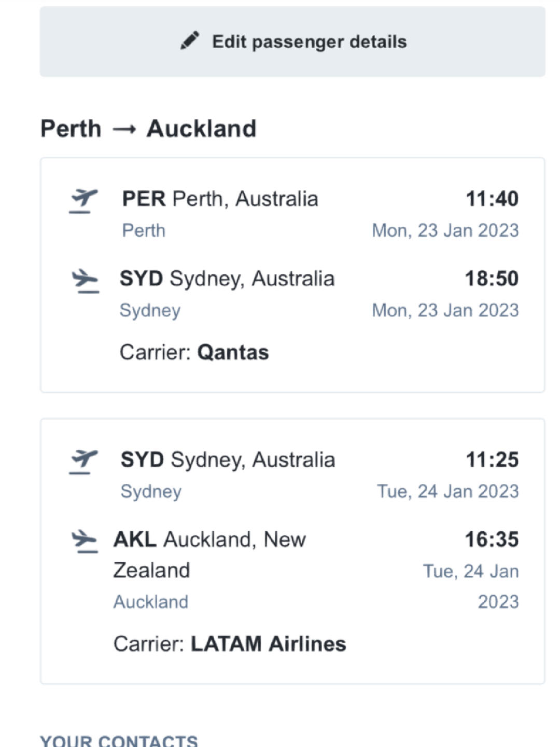This screenshot has height=747, width=560.
Task: Click the arrow between Perth and Auckland
Action: 124,130
